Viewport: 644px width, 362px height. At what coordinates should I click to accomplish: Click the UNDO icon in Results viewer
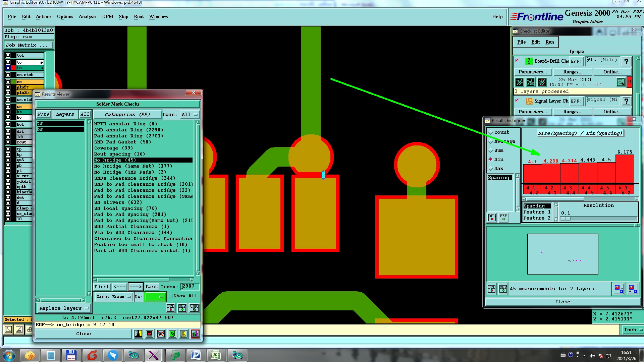coord(194,308)
